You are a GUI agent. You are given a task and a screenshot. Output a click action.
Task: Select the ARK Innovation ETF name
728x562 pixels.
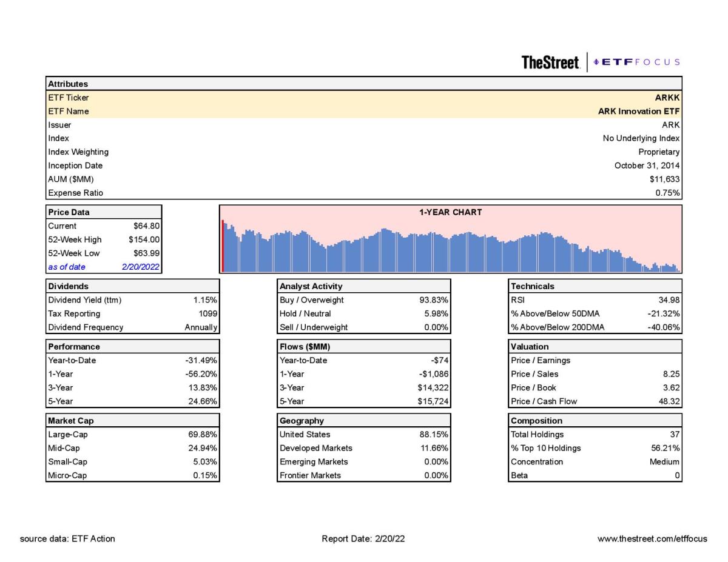[x=639, y=112]
